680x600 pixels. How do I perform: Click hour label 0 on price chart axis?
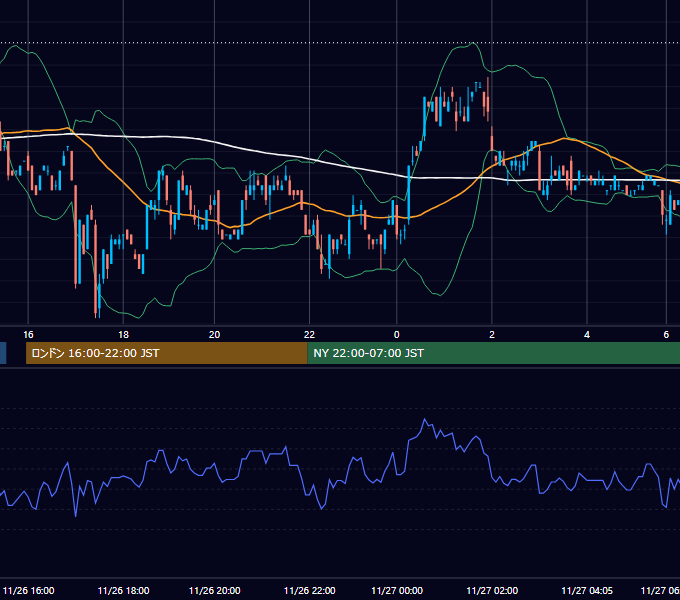point(396,335)
